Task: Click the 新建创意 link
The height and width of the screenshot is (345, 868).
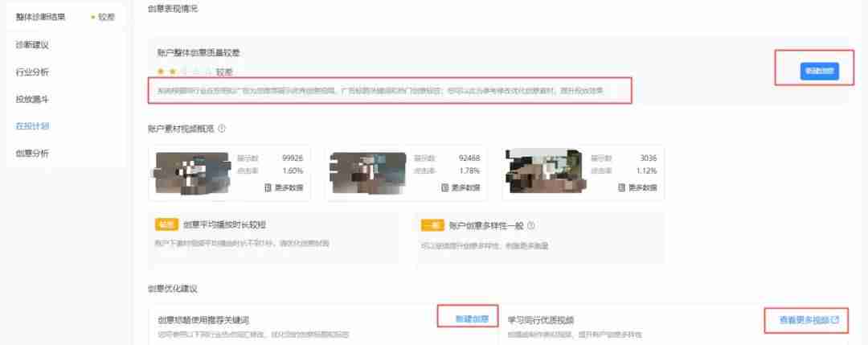Action: point(473,319)
